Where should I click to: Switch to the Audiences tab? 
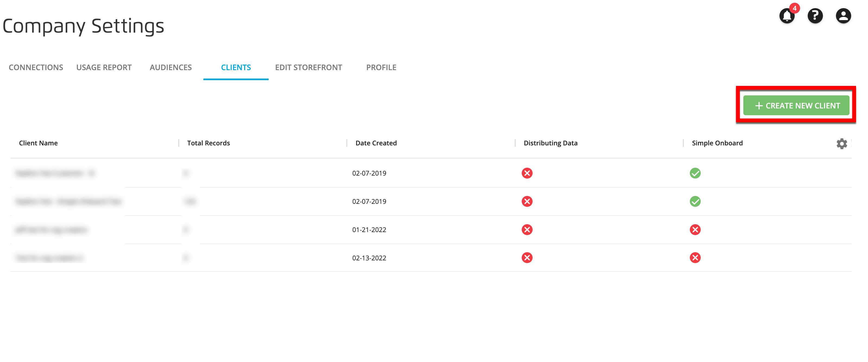tap(171, 67)
